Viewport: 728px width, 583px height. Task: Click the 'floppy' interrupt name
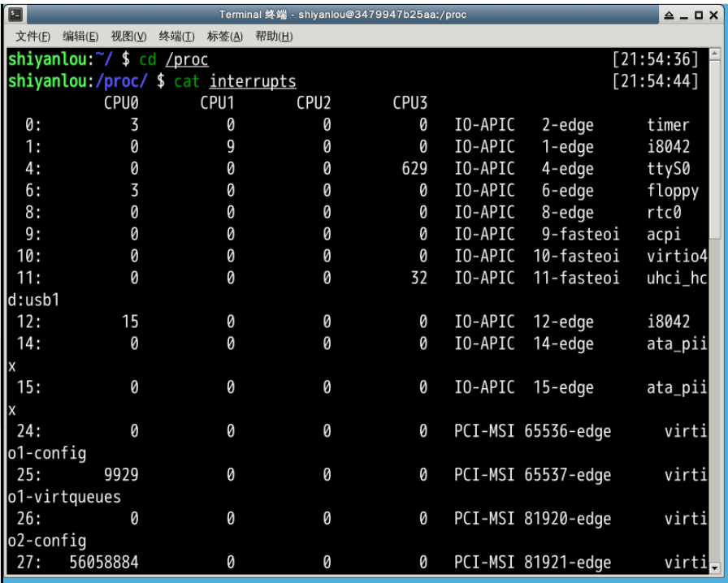coord(673,190)
